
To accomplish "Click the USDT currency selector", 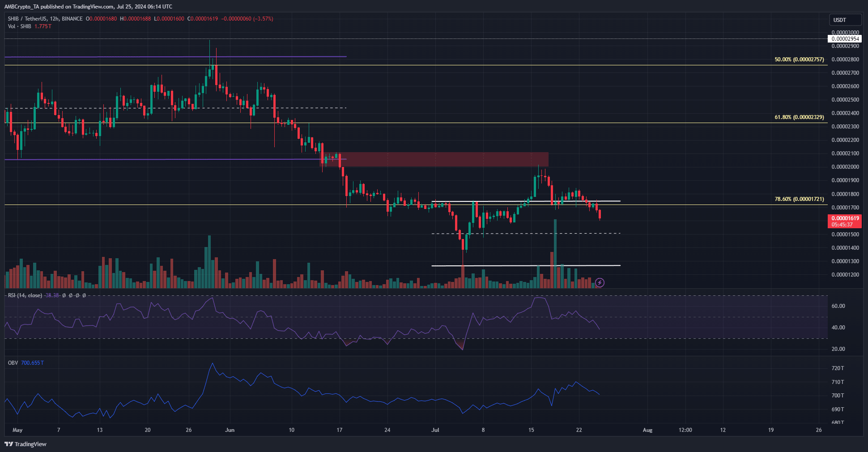I will [x=845, y=20].
